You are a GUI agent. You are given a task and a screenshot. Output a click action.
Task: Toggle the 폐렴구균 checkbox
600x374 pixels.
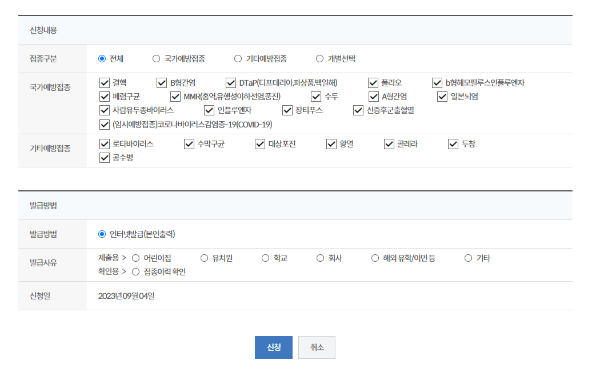104,96
